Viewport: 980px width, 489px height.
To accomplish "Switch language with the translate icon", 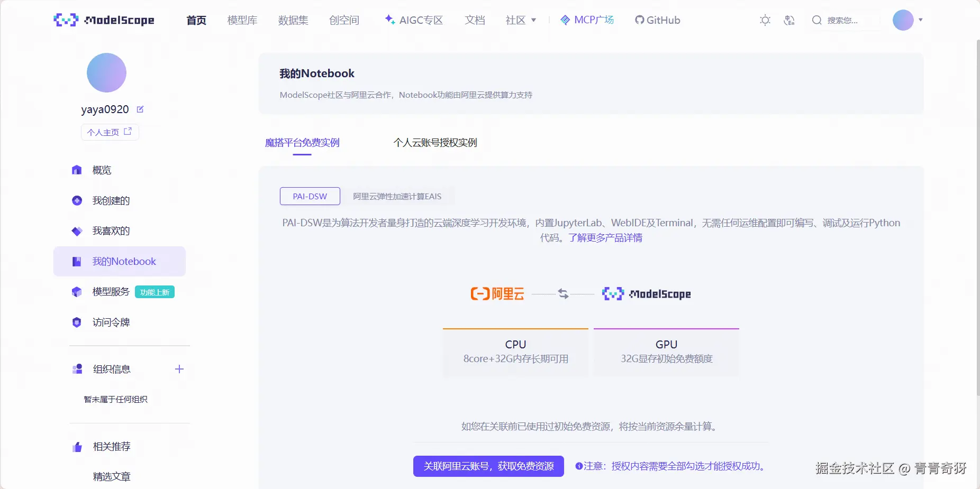I will (x=789, y=20).
